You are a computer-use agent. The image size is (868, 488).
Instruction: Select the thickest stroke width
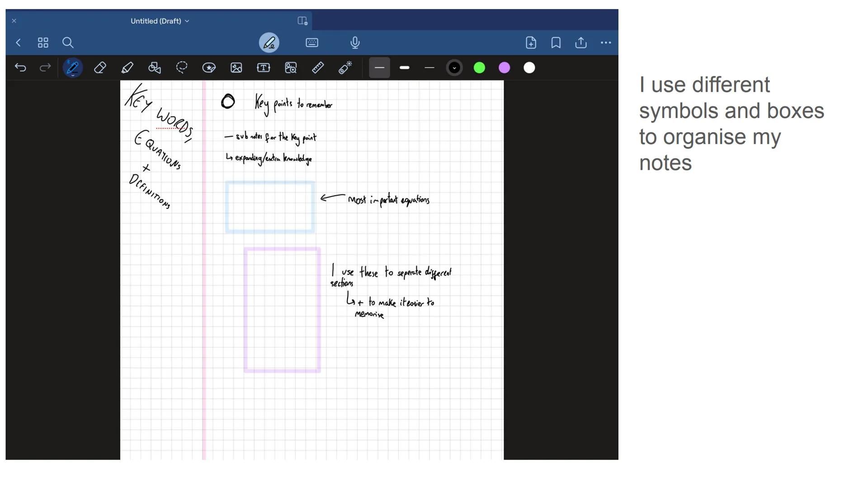tap(404, 67)
